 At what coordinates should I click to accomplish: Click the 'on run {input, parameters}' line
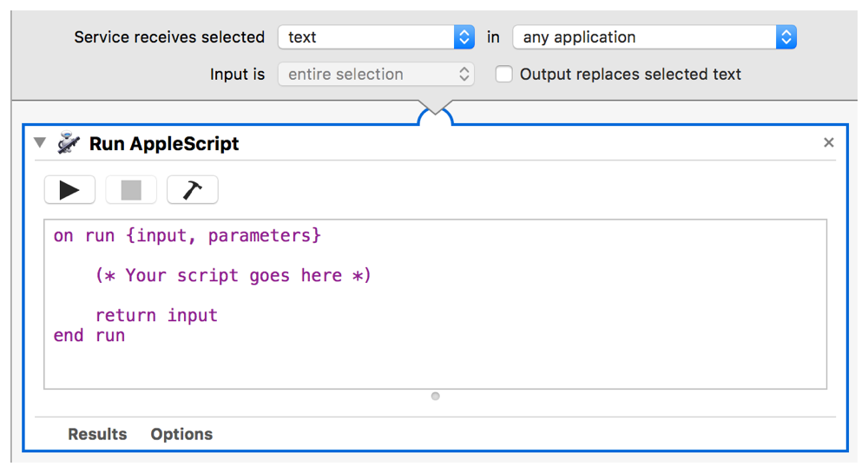coord(187,236)
